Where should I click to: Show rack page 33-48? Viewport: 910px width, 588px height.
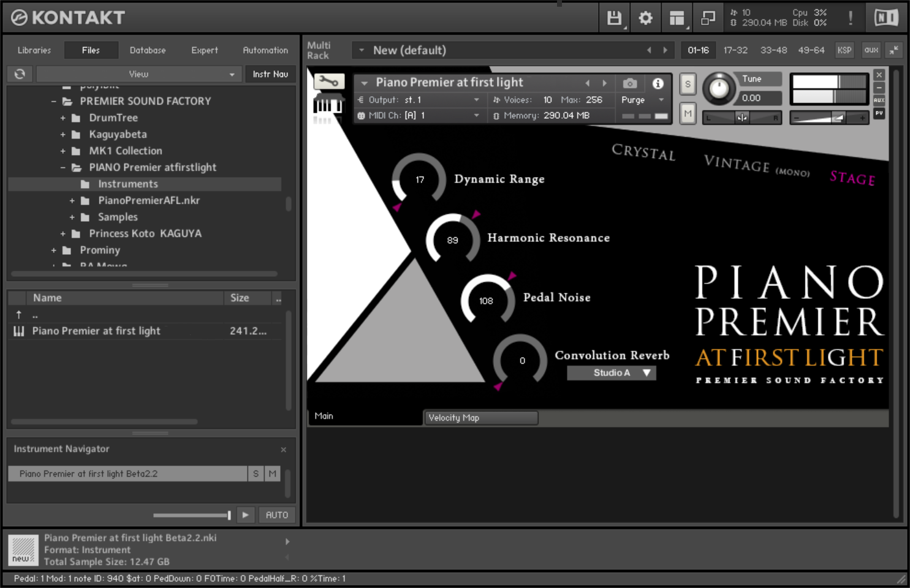[x=773, y=50]
